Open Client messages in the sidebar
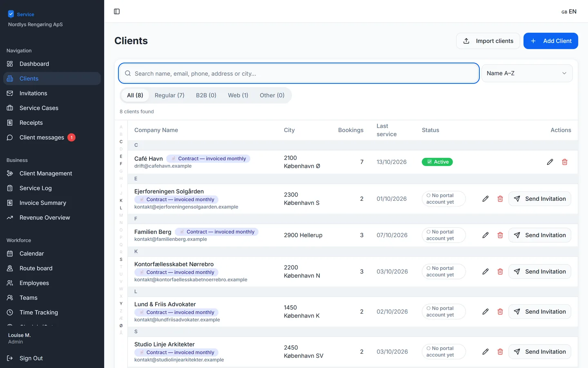The width and height of the screenshot is (588, 368). point(52,137)
